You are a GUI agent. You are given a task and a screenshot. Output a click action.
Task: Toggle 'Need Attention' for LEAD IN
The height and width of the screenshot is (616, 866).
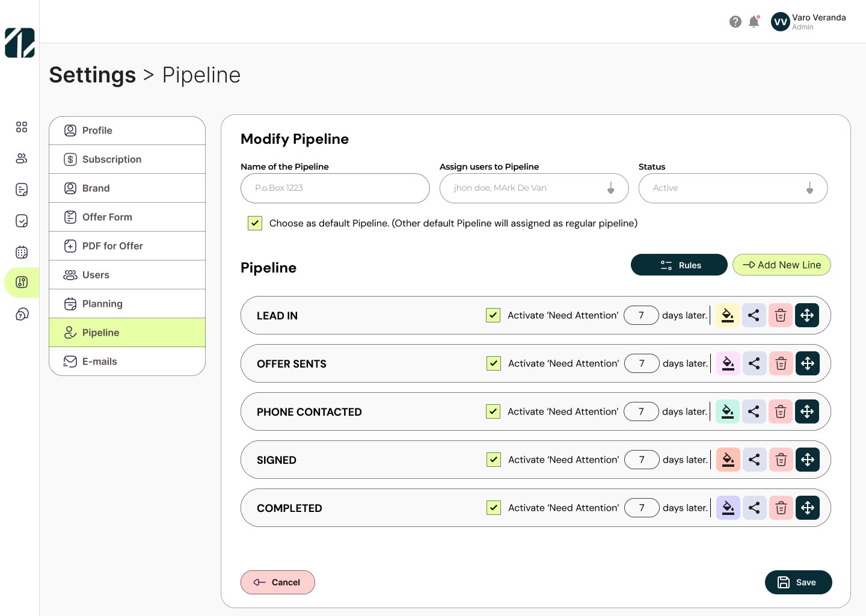tap(493, 315)
